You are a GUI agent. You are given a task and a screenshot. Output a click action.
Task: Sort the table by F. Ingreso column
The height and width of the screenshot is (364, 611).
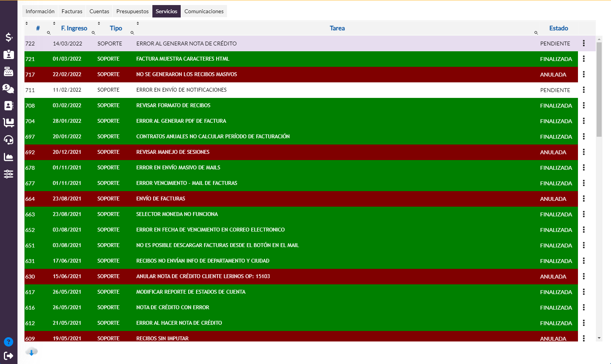[x=74, y=28]
